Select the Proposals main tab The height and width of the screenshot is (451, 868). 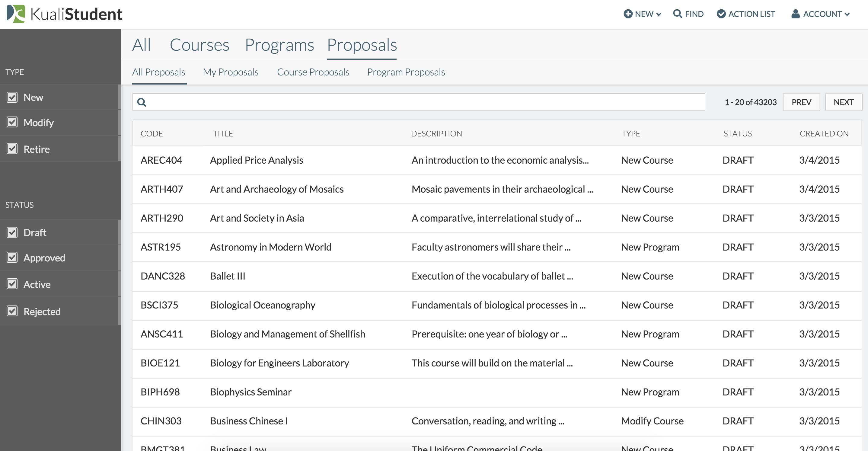(362, 44)
